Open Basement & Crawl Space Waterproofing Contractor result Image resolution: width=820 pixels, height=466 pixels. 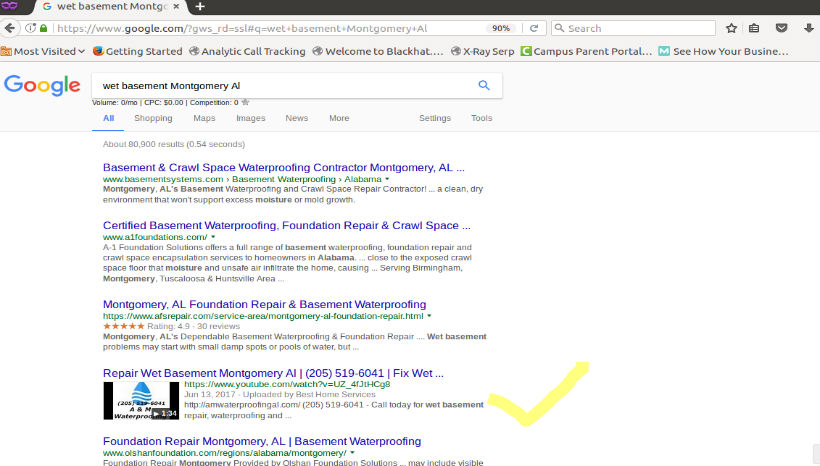coord(283,167)
